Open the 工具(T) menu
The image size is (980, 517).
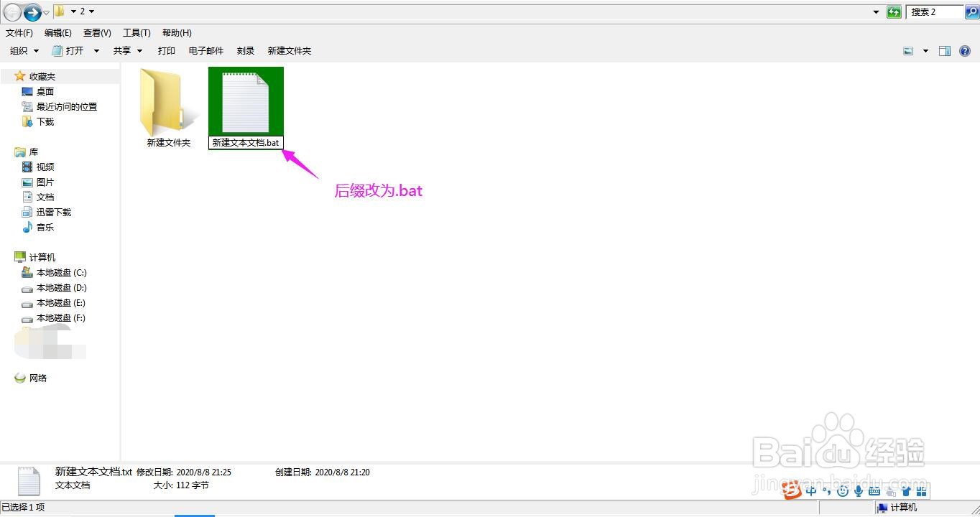(137, 33)
